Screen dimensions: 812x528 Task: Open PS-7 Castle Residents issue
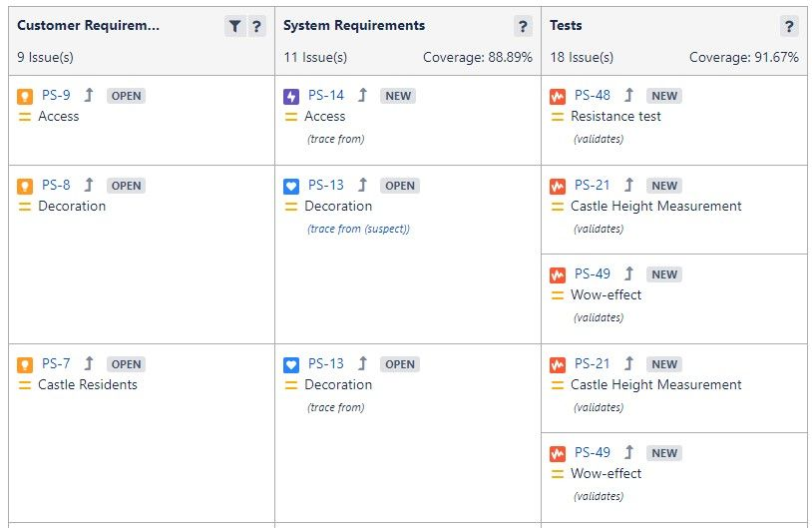(x=56, y=363)
